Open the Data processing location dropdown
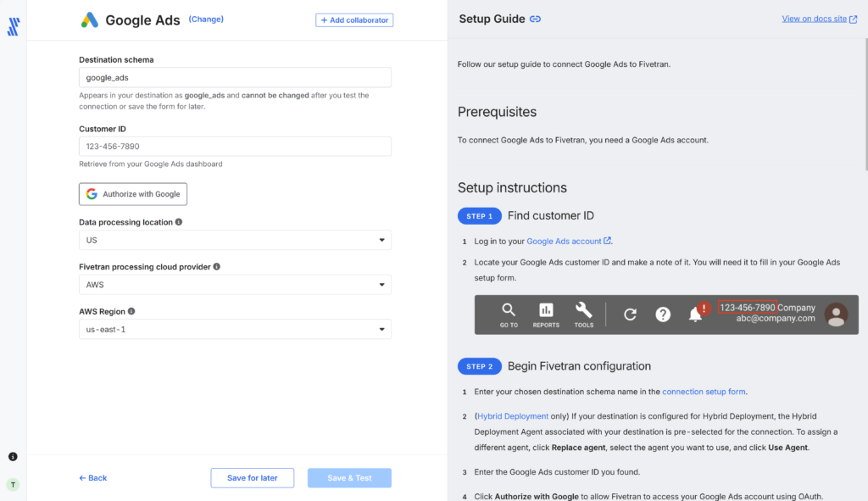Viewport: 868px width, 501px height. click(x=236, y=240)
